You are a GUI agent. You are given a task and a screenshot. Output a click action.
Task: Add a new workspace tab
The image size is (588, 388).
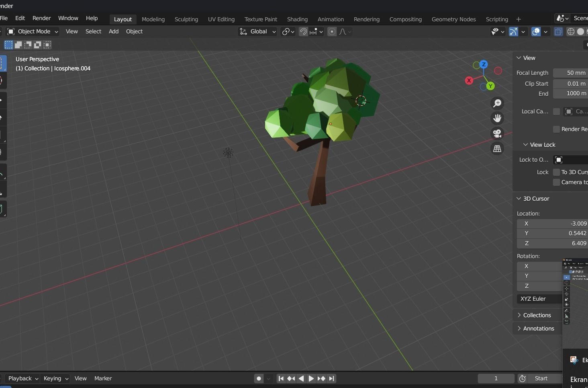(519, 19)
